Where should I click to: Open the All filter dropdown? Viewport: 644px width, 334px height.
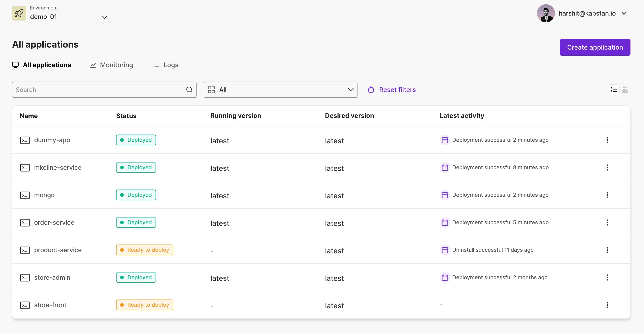280,90
